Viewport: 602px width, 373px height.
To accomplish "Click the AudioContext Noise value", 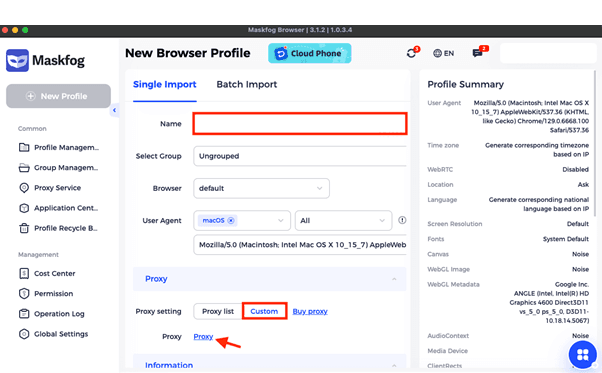I will tap(580, 336).
